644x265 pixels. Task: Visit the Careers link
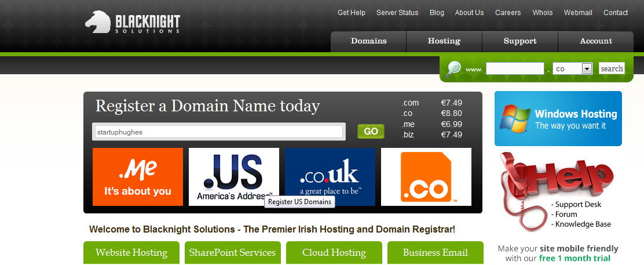[x=508, y=13]
